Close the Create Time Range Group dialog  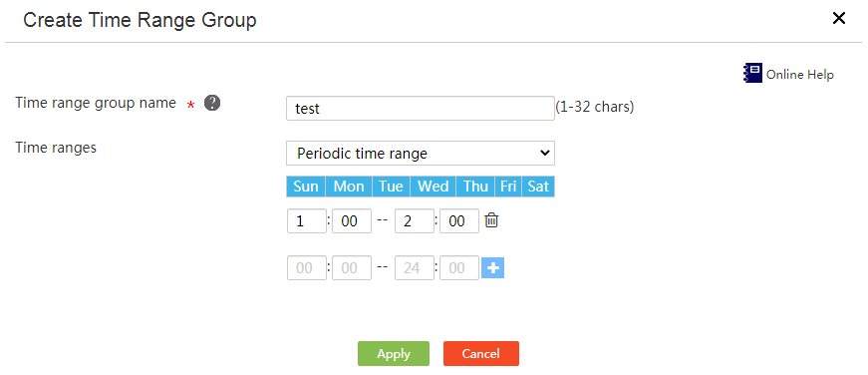click(839, 18)
